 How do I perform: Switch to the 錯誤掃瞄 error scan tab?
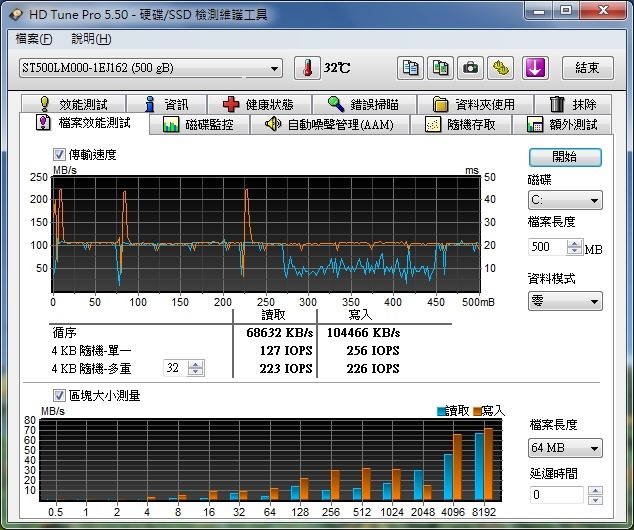(364, 104)
